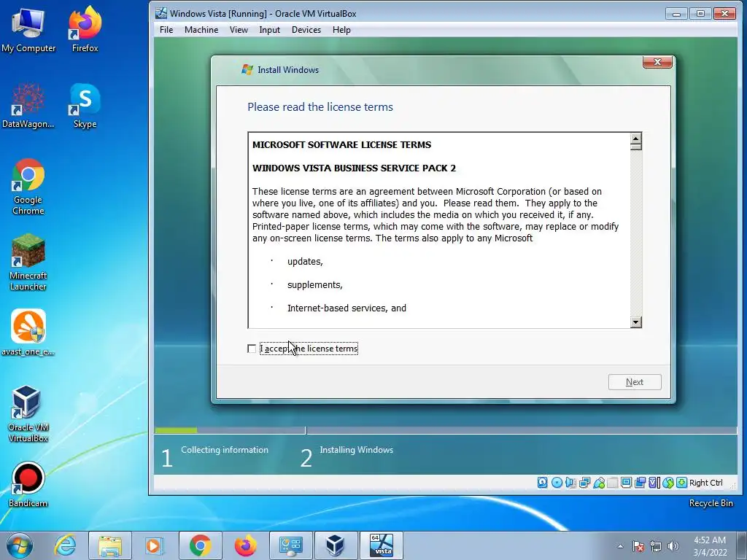Minimize the VirtualBox window
The width and height of the screenshot is (747, 560).
[x=676, y=13]
